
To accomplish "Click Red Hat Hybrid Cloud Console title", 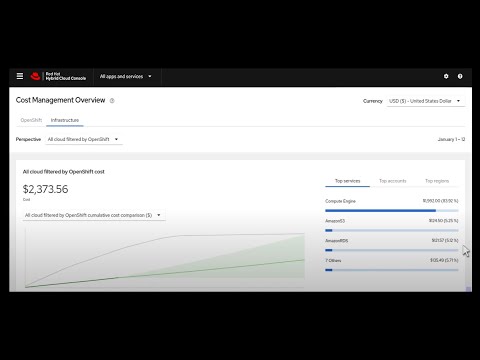I will pyautogui.click(x=66, y=76).
